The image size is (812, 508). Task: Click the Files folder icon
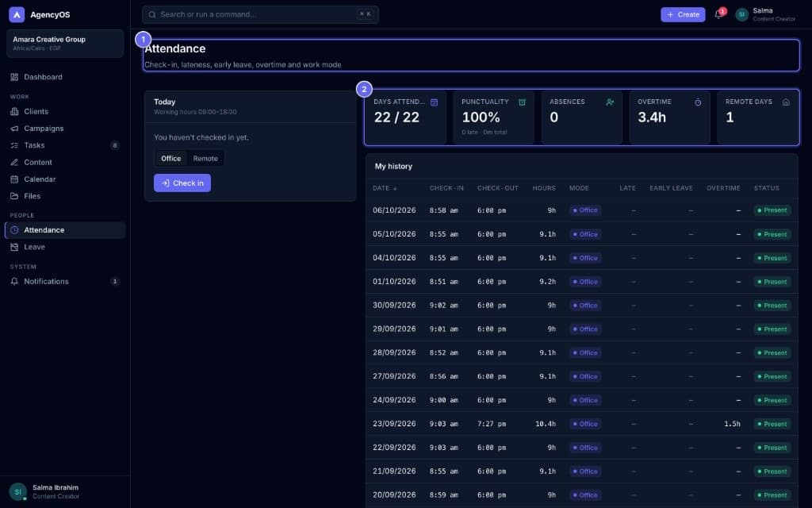[x=14, y=196]
